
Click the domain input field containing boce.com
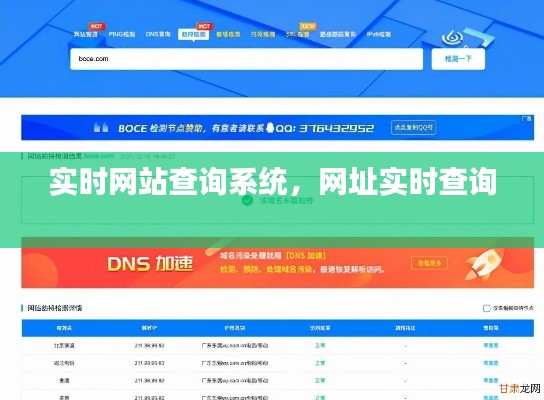click(247, 59)
